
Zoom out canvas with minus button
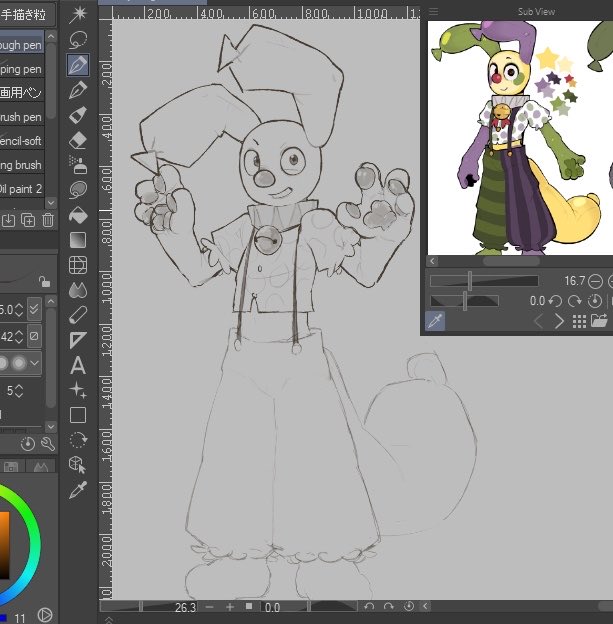tap(209, 606)
